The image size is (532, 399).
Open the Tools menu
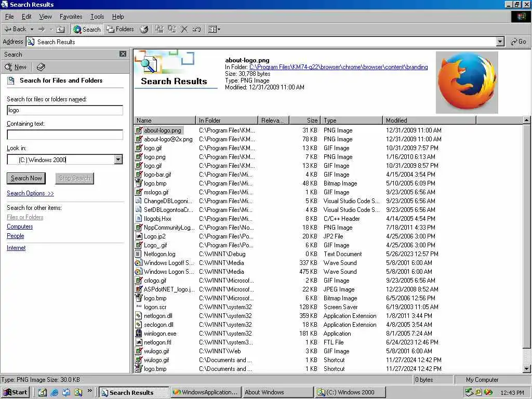(97, 17)
